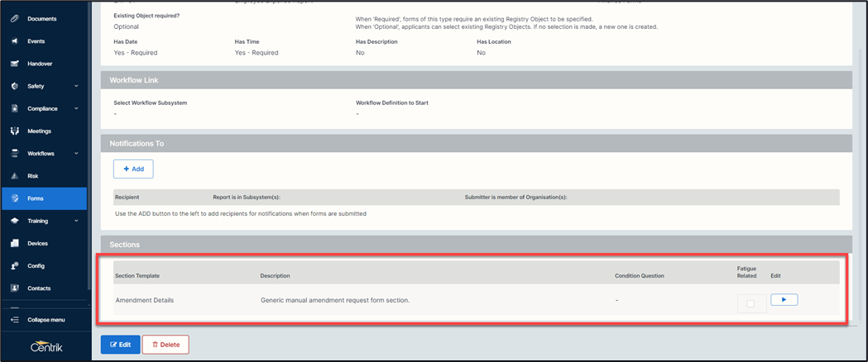The image size is (868, 362).
Task: Click the red Delete button
Action: [165, 345]
